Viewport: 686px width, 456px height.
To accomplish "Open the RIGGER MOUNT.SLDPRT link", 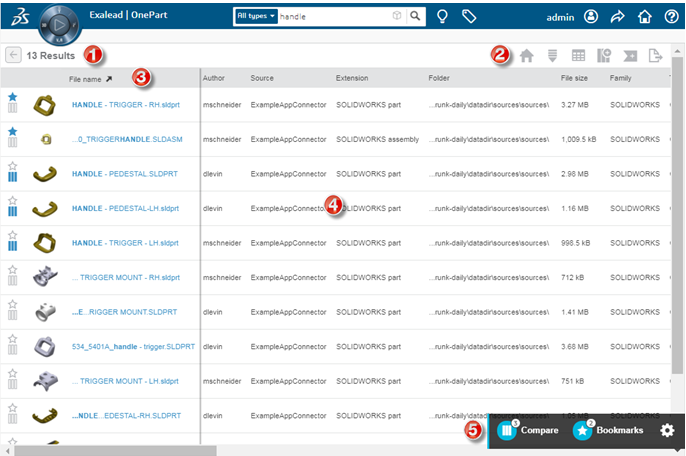I will (124, 312).
